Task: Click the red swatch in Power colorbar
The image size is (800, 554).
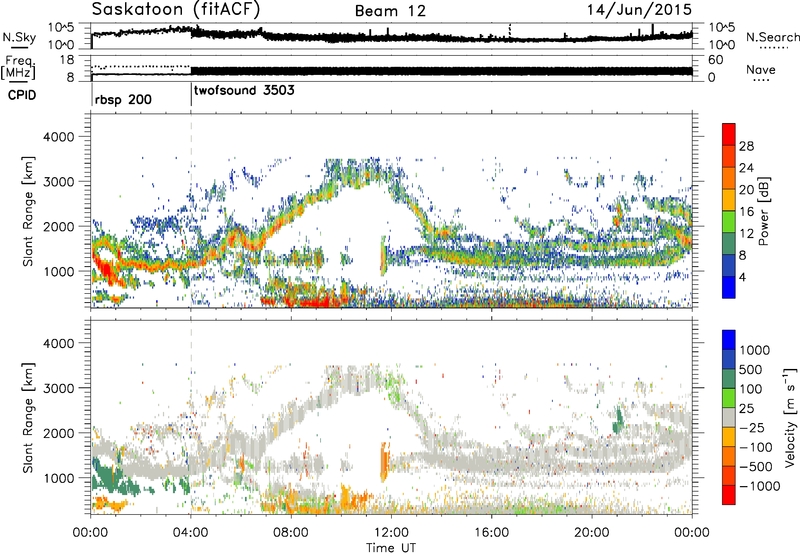Action: (729, 134)
